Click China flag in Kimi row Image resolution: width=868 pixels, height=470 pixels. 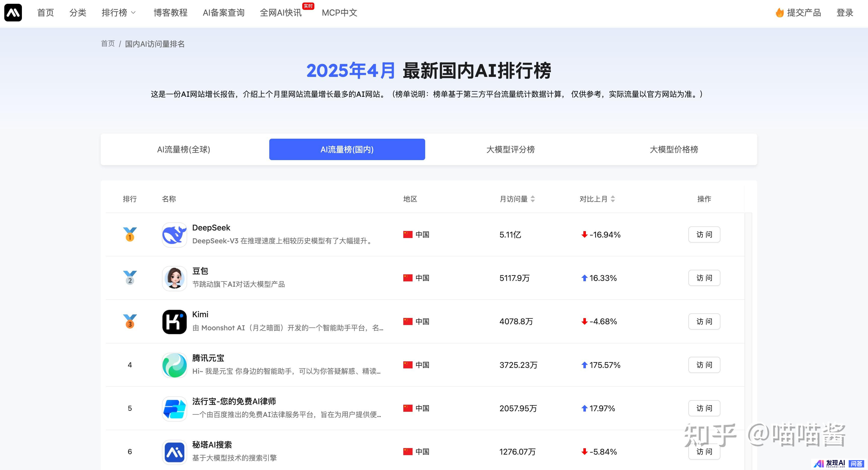(408, 321)
